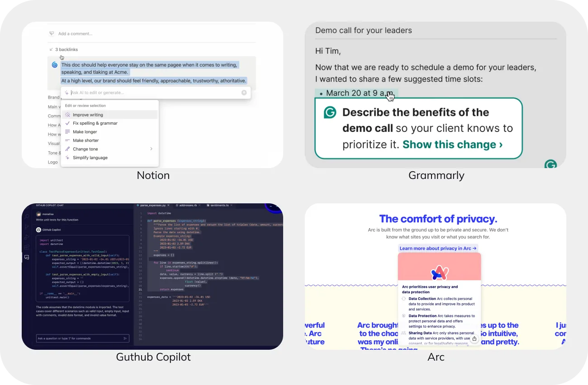Expand the Change tone submenu chevron
The image size is (588, 385).
[151, 149]
